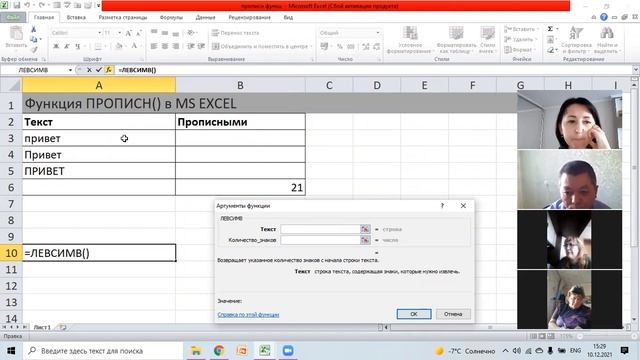Decrease font size with small A icon
This screenshot has height=360, width=640.
[x=139, y=33]
